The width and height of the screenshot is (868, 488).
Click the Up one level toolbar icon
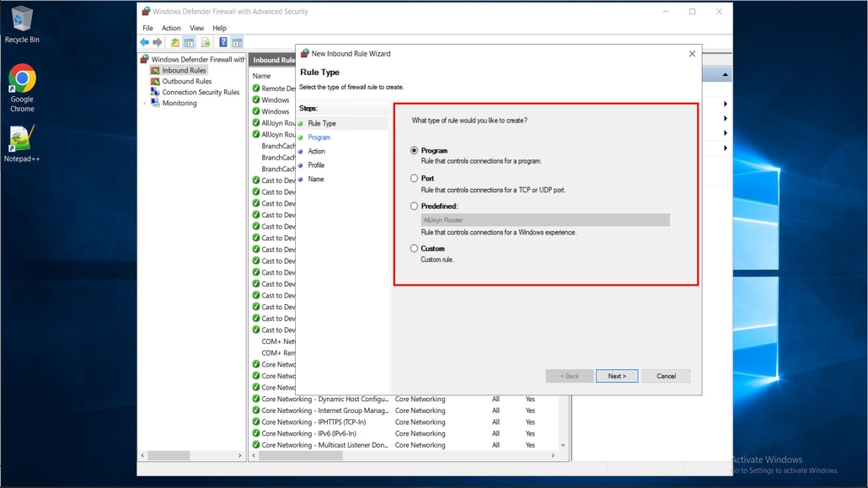pyautogui.click(x=175, y=42)
